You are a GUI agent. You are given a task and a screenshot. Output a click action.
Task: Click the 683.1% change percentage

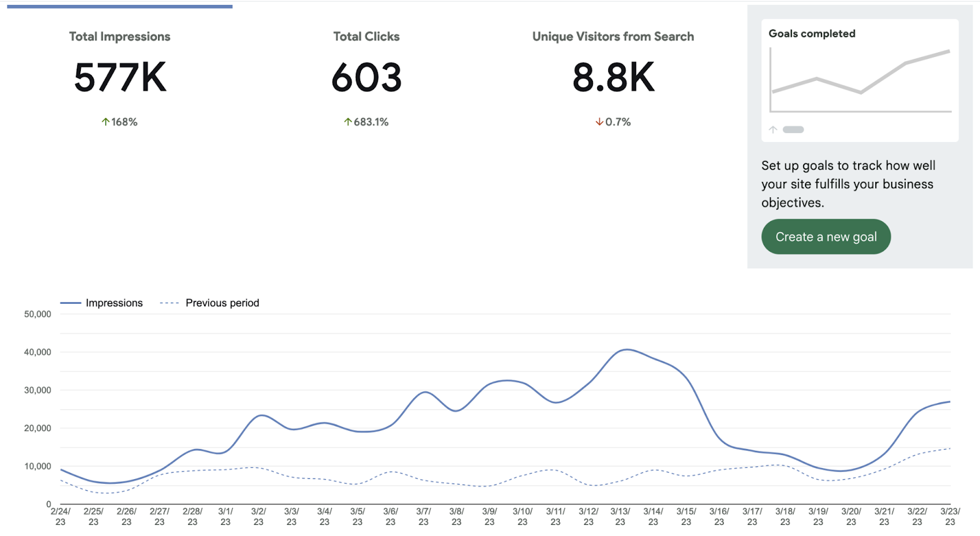(x=371, y=122)
